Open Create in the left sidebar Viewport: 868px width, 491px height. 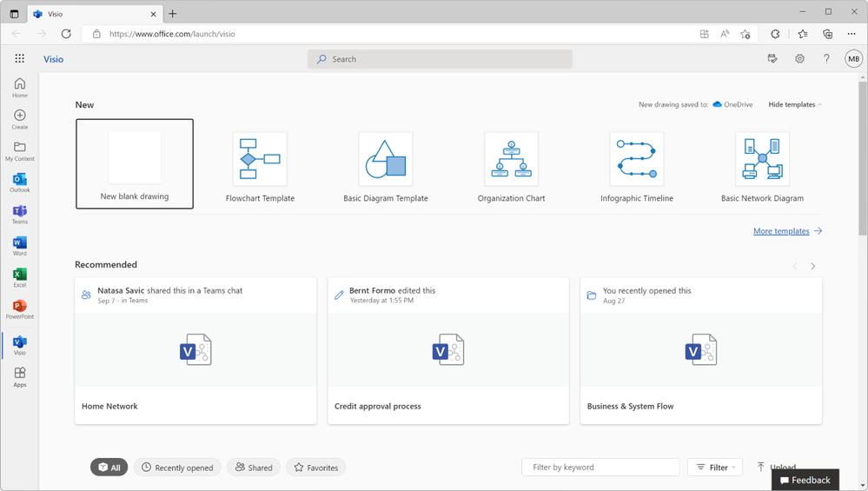[20, 119]
